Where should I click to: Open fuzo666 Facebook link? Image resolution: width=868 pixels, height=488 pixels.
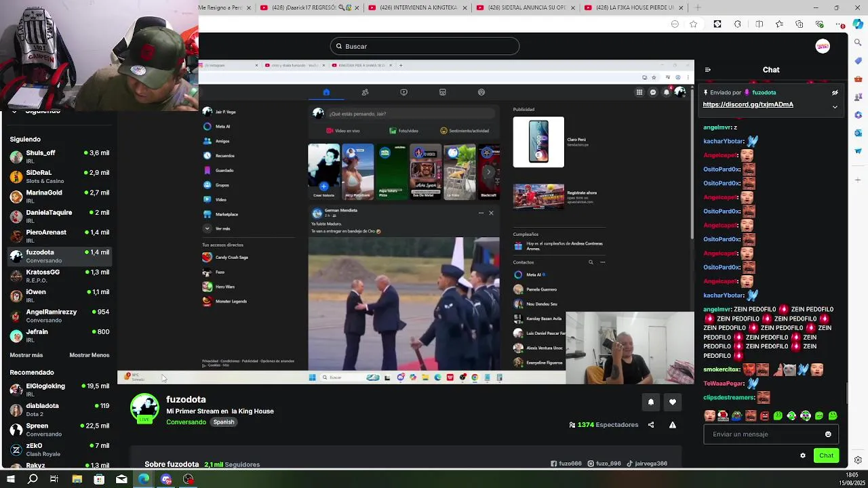tap(566, 464)
